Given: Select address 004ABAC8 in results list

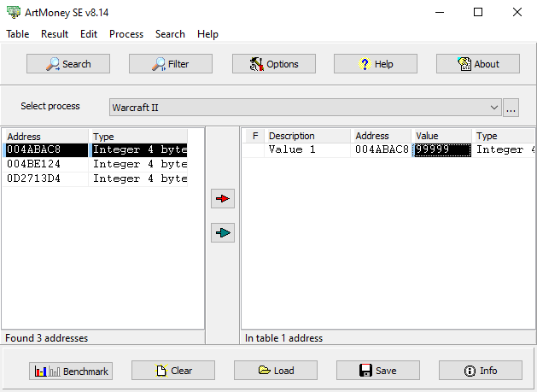Looking at the screenshot, I should [45, 149].
